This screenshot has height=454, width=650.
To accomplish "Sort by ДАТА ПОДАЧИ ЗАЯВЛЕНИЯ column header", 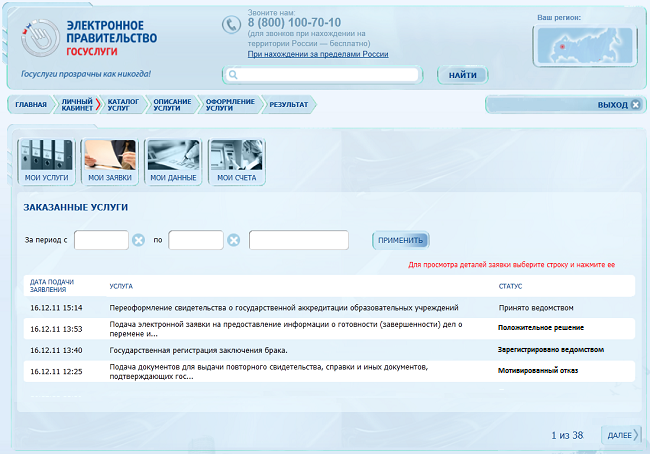I will [x=52, y=286].
